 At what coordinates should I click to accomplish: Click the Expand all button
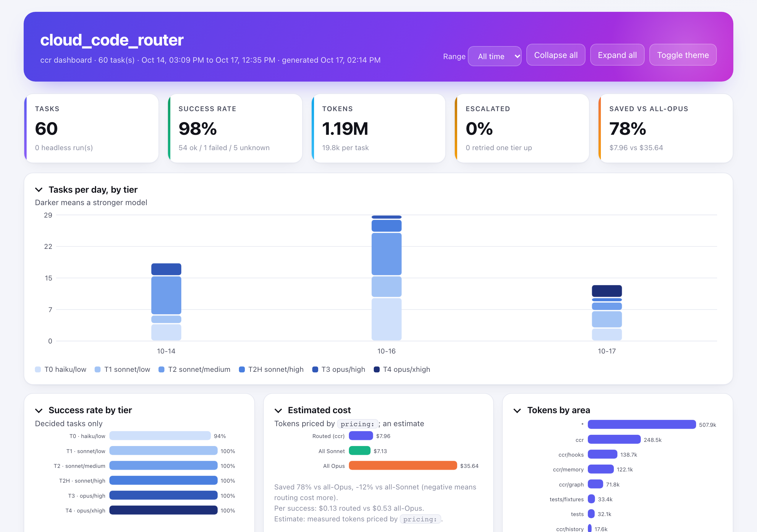[617, 55]
